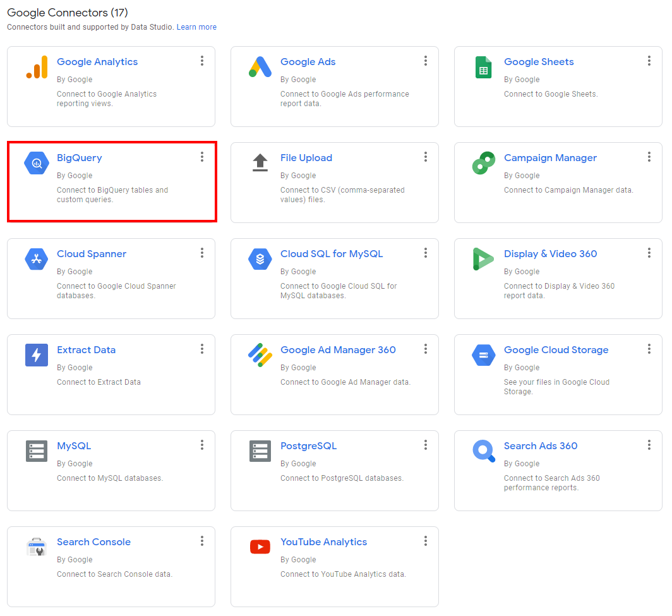The width and height of the screenshot is (672, 616).
Task: Pick the PostgreSQL connector title
Action: click(x=308, y=446)
